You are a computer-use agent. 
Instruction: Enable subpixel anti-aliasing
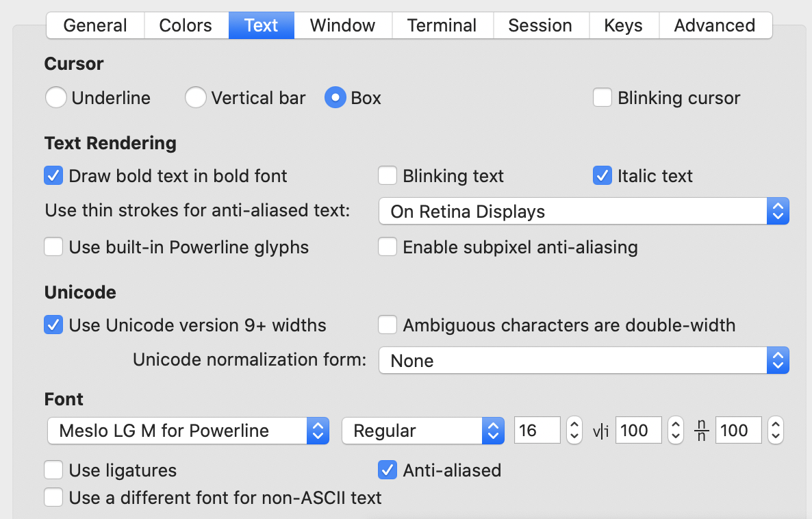pyautogui.click(x=388, y=246)
